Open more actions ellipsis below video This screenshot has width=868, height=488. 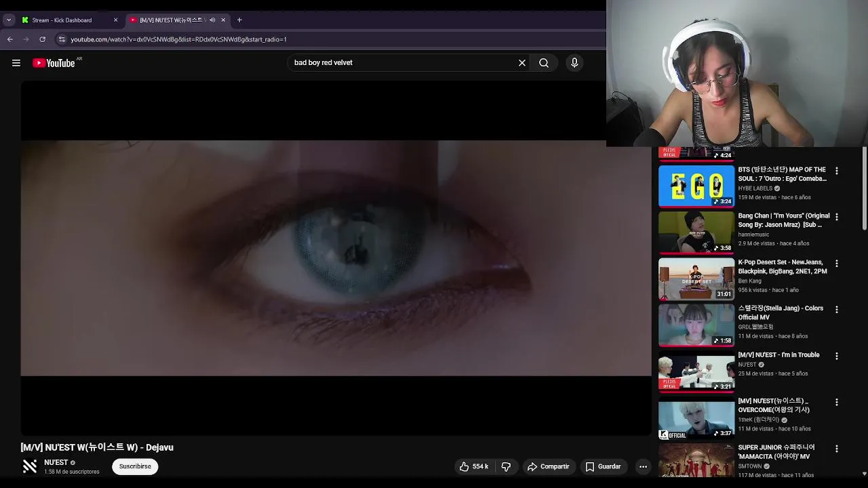[643, 466]
